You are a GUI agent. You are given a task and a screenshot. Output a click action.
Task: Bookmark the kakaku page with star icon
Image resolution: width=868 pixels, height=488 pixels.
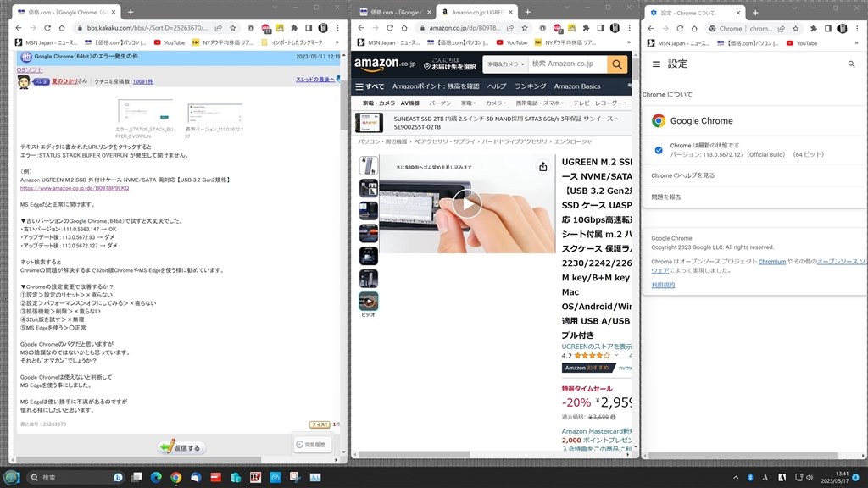pyautogui.click(x=232, y=28)
